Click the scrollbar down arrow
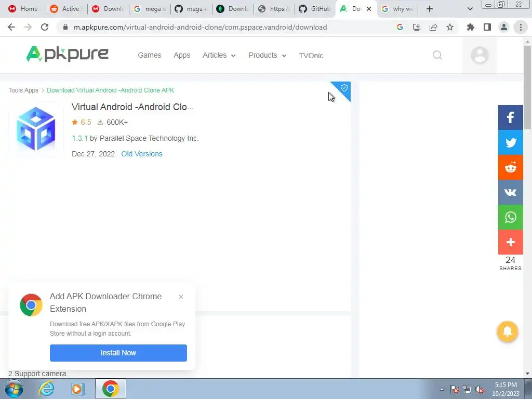The height and width of the screenshot is (399, 532). click(x=527, y=374)
